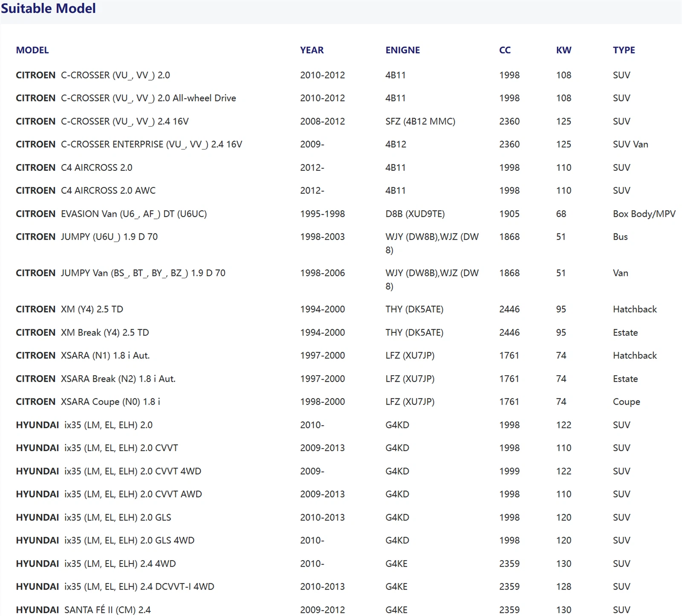Click the KW column header

coord(564,50)
